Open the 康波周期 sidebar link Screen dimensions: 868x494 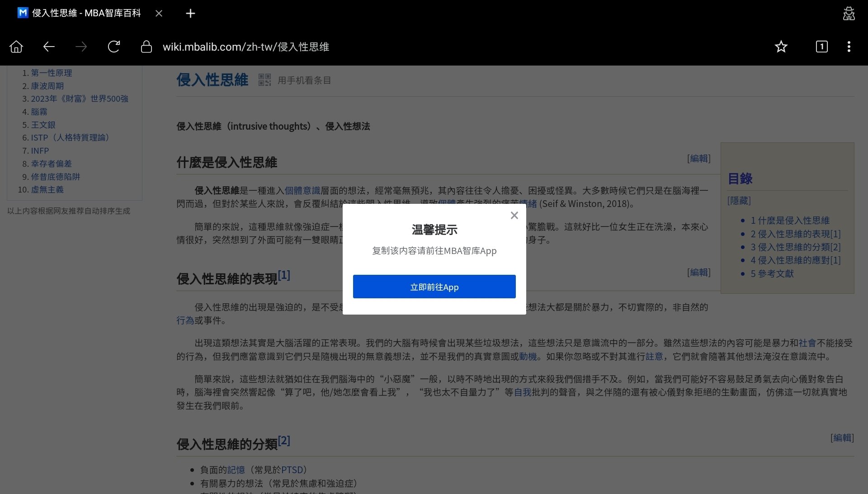[x=47, y=86]
